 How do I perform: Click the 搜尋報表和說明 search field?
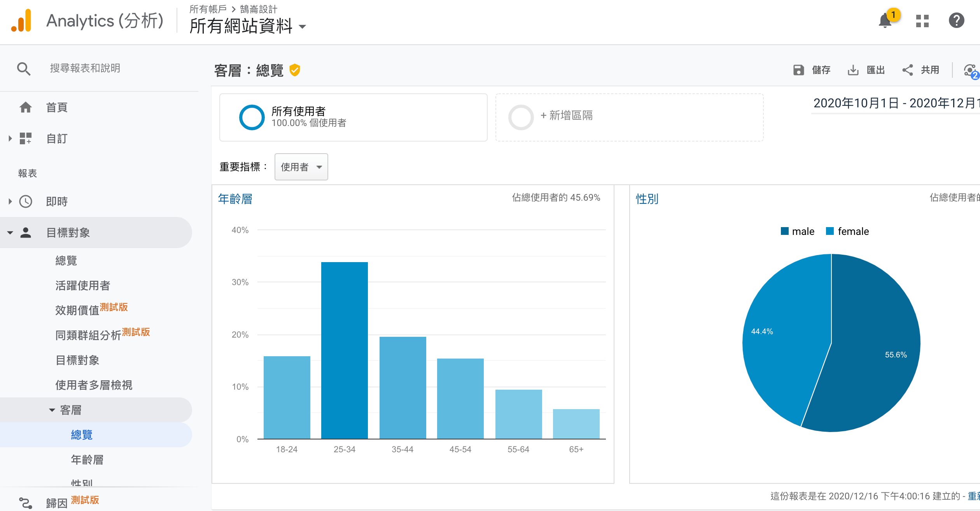coord(85,68)
